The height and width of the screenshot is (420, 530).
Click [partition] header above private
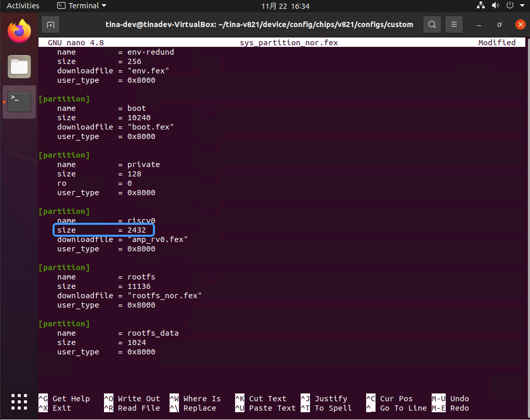pos(64,155)
